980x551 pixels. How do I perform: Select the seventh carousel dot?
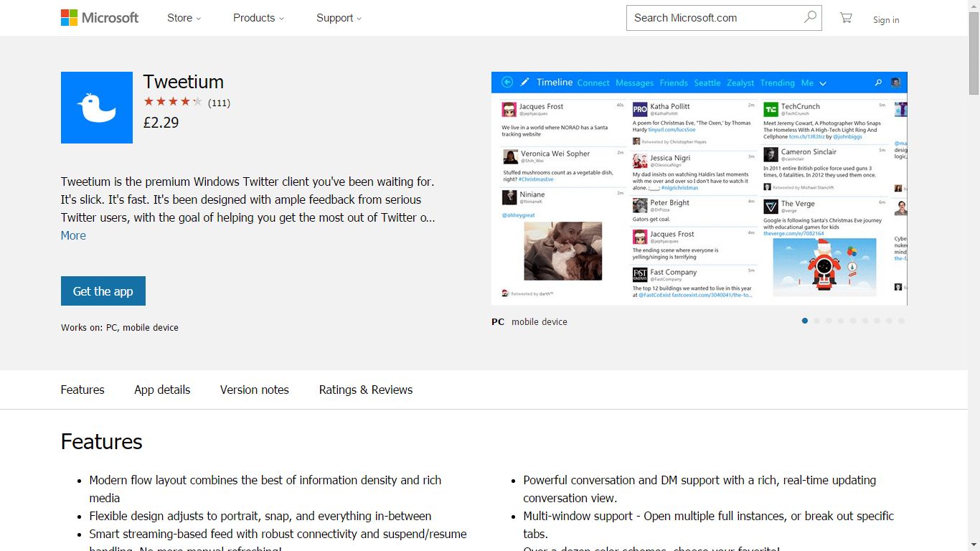tap(877, 321)
